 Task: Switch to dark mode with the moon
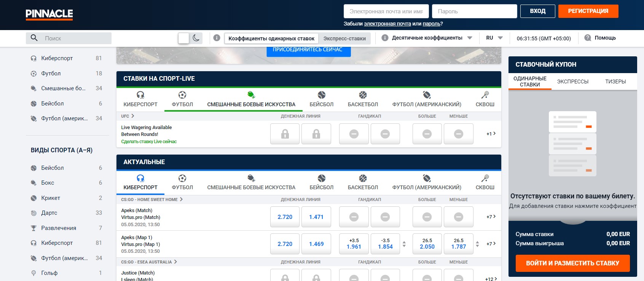click(x=196, y=38)
